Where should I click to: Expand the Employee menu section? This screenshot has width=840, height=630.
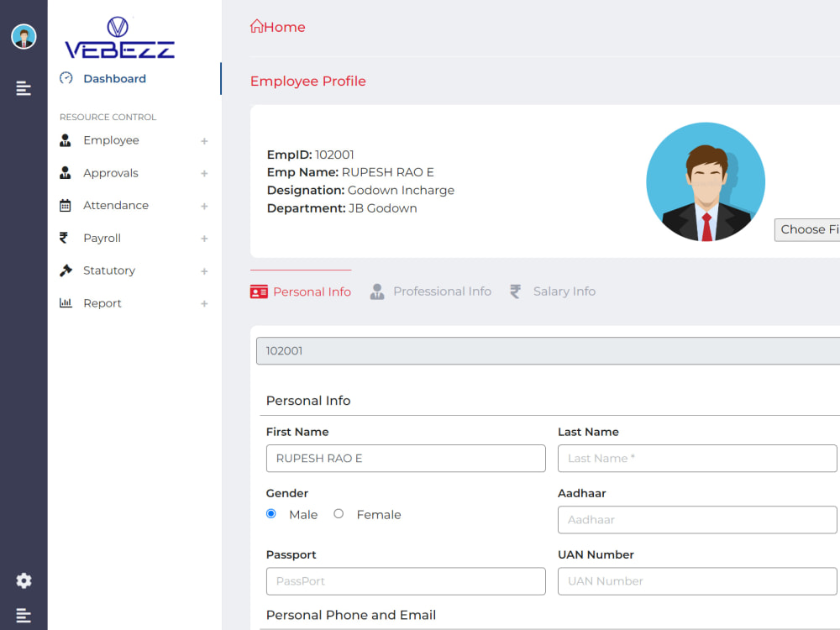click(204, 141)
